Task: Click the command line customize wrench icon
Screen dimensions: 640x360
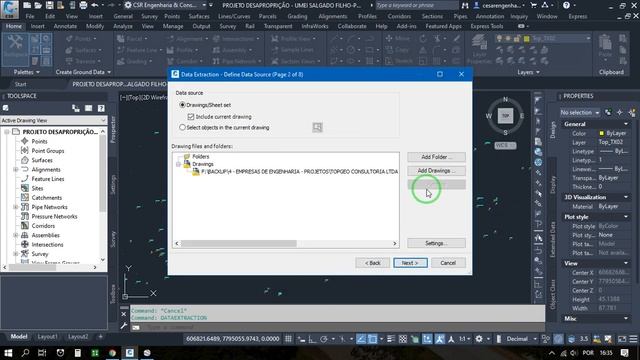Action: point(124,326)
